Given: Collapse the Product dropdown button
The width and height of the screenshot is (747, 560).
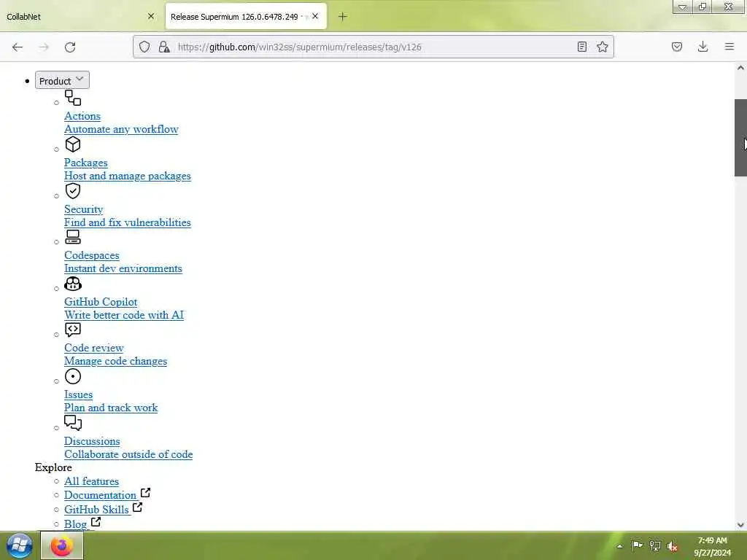Looking at the screenshot, I should (62, 80).
